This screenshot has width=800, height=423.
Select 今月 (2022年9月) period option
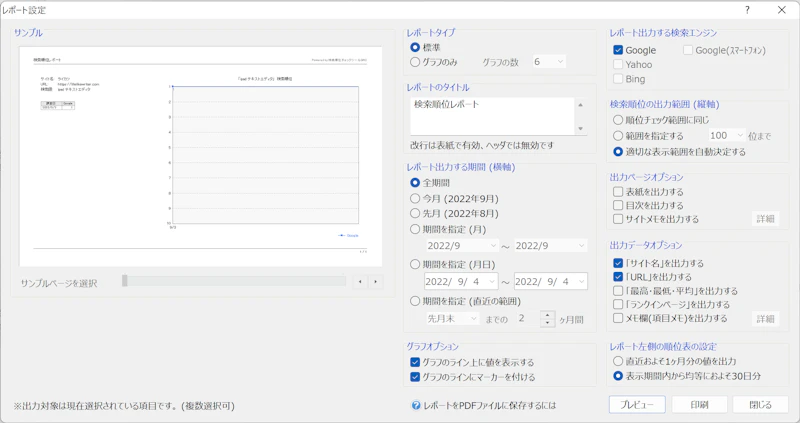point(416,198)
